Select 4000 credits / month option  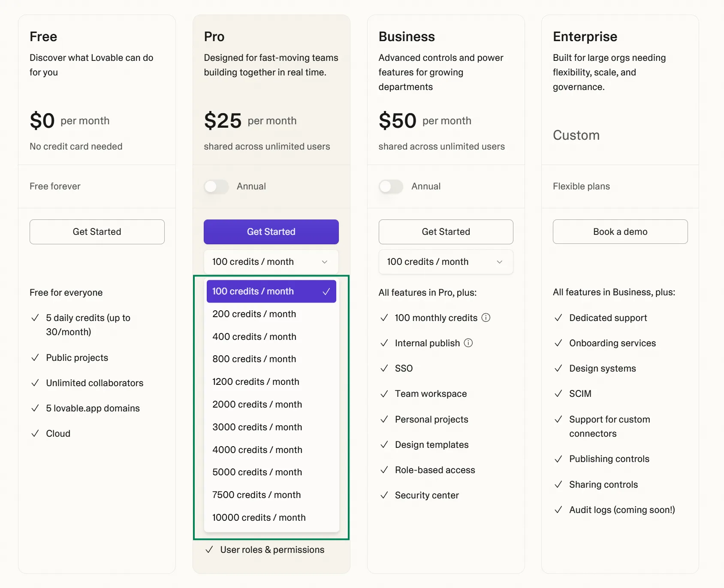(271, 450)
